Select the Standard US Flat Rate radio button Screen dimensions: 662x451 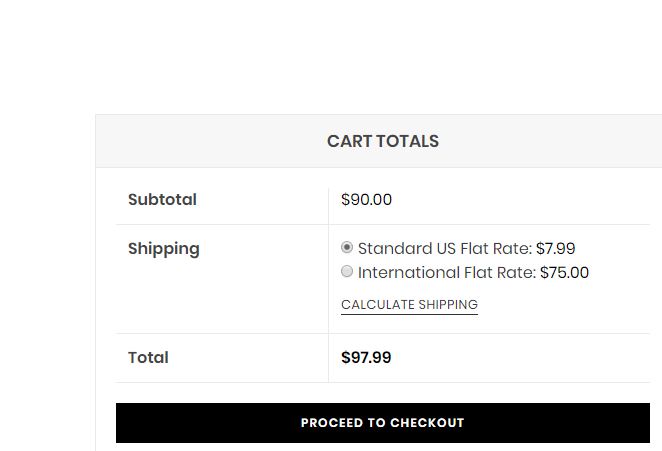347,247
